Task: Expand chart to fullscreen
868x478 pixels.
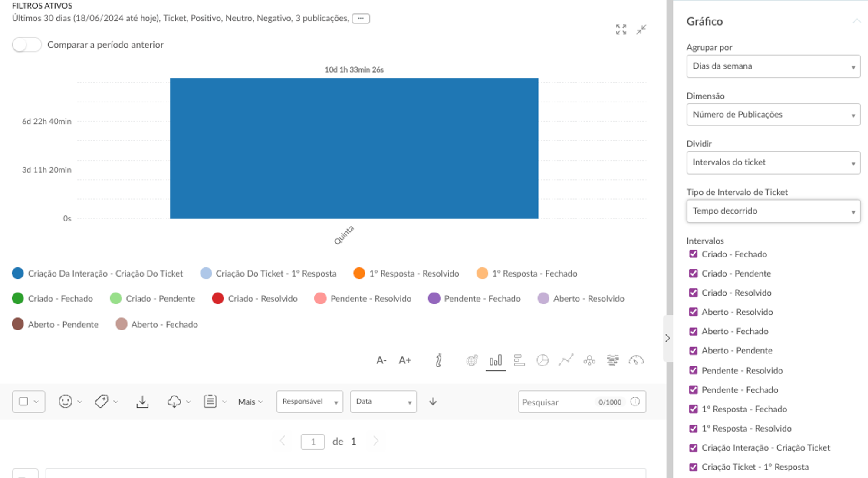Action: (x=621, y=30)
